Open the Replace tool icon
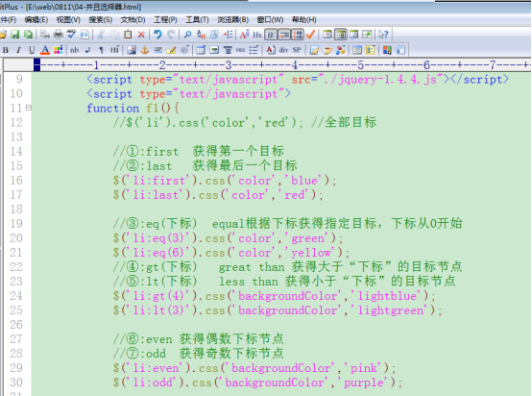 coord(201,35)
